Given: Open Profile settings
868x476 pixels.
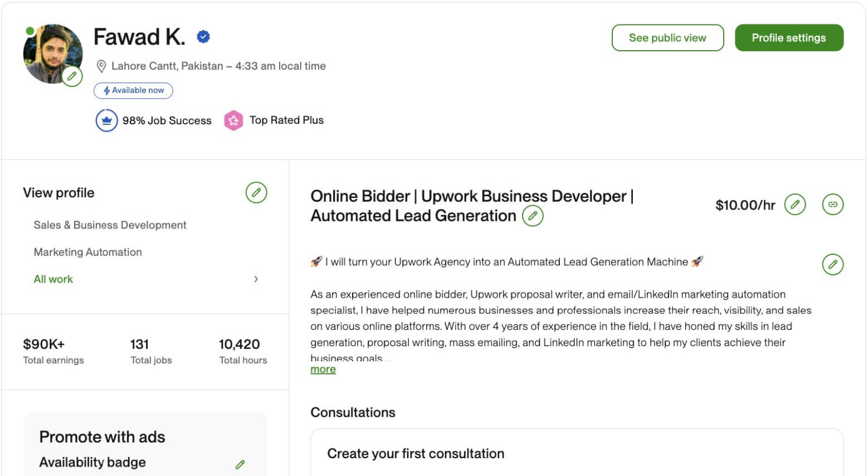Looking at the screenshot, I should [789, 37].
